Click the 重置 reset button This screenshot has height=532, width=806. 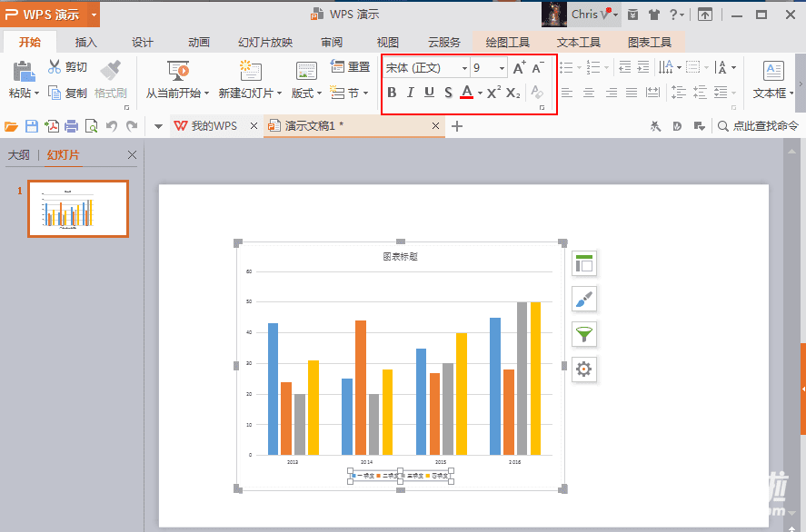pos(350,67)
